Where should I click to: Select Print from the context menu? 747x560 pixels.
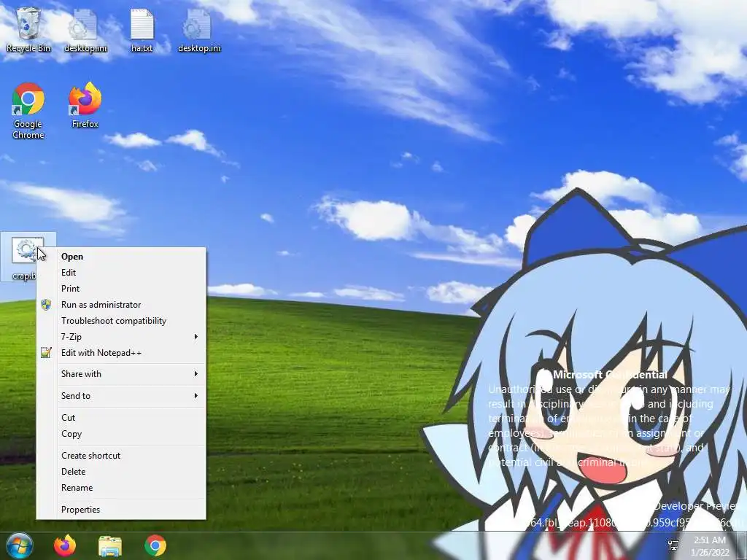point(121,289)
